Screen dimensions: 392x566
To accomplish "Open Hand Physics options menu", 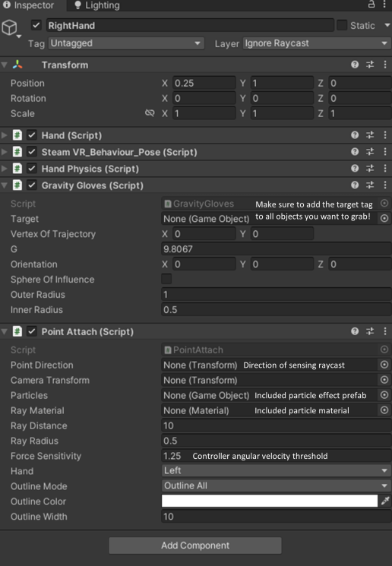I will pos(385,168).
